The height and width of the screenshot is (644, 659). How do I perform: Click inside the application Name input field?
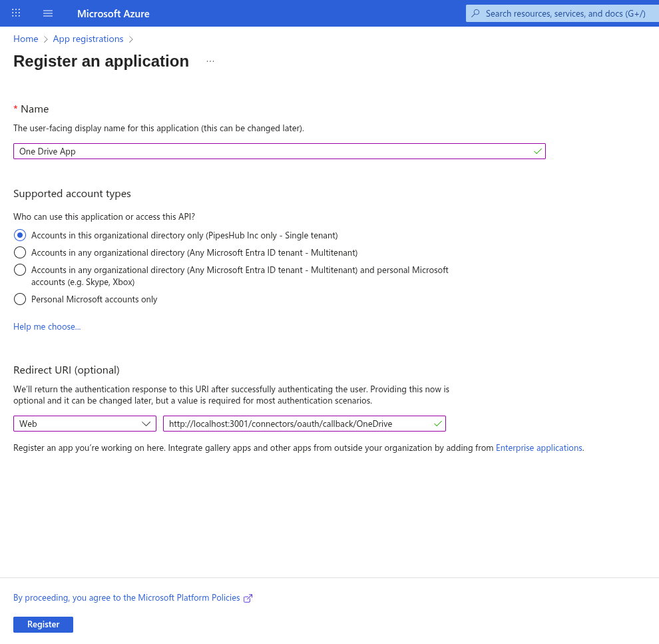[x=266, y=151]
